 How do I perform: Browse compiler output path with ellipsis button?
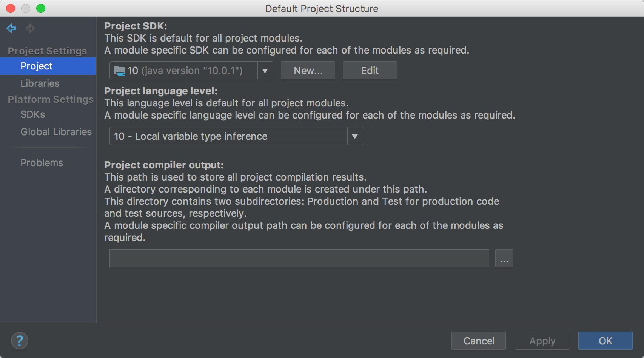point(504,259)
